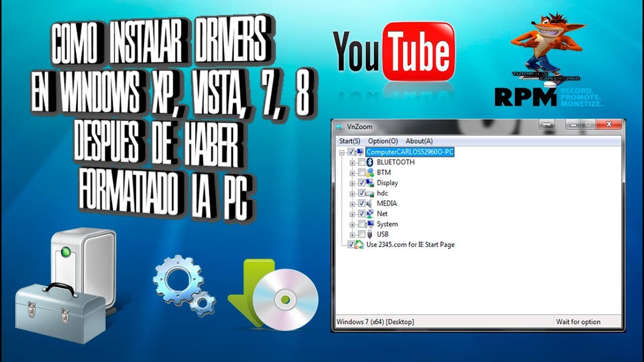This screenshot has width=644, height=362.
Task: Open the Start(S) menu
Action: [350, 141]
